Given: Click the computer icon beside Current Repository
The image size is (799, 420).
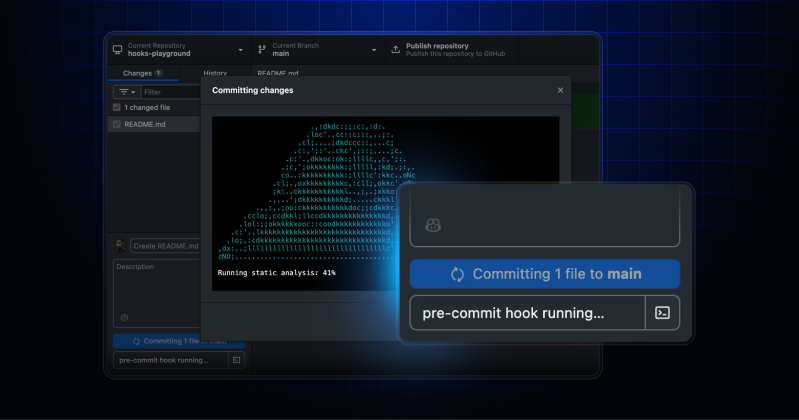Looking at the screenshot, I should click(118, 49).
